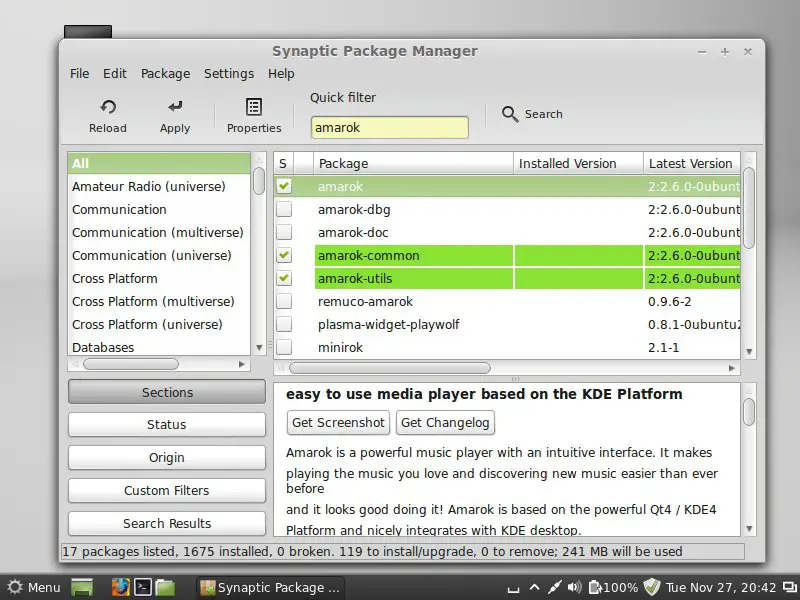Click the Get Screenshot button
The height and width of the screenshot is (600, 800).
[x=338, y=422]
